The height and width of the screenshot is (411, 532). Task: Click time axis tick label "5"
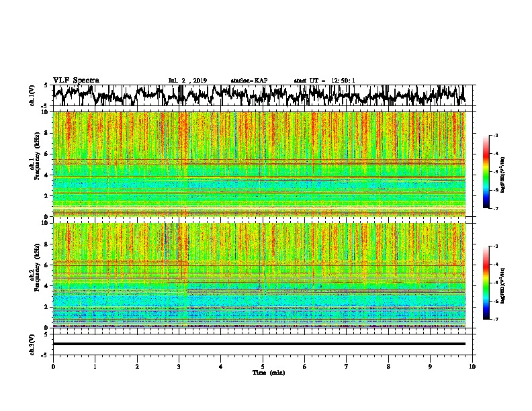[263, 367]
